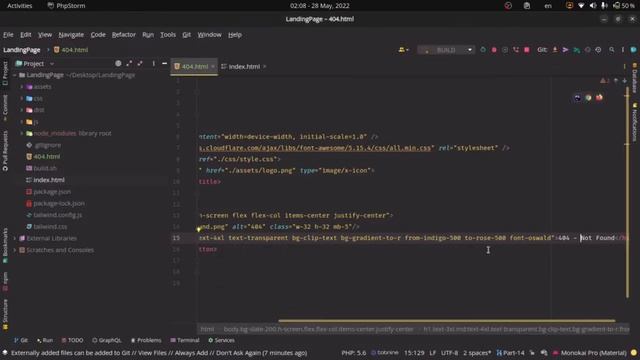Viewport: 640px width, 360px height.
Task: Click the toolbar more options icon
Action: 622,50
